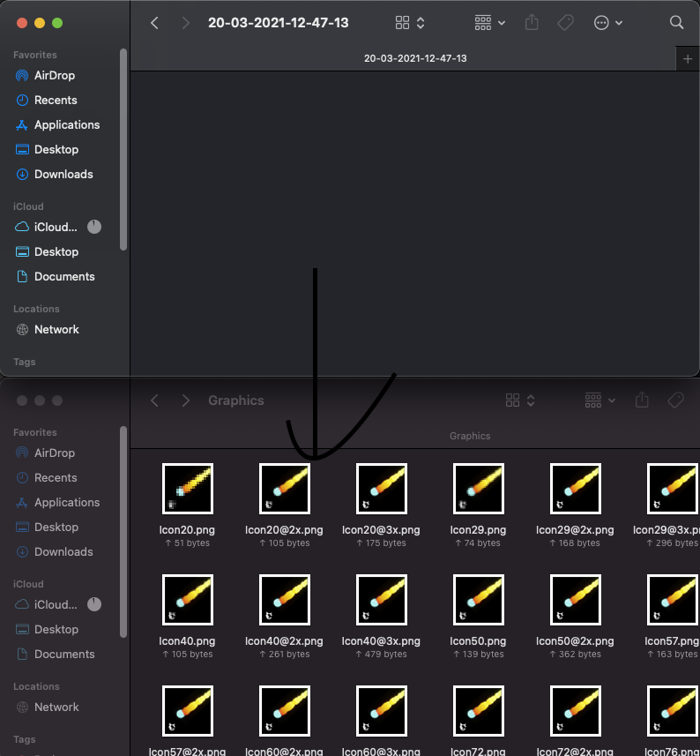Select Icon60@2x.png thumbnail
Viewport: 700px width, 756px height.
(284, 711)
